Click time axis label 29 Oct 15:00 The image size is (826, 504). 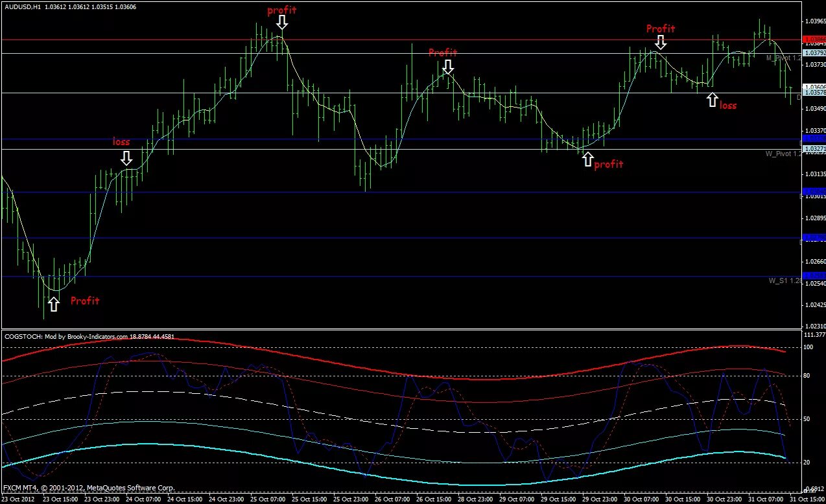tap(559, 499)
